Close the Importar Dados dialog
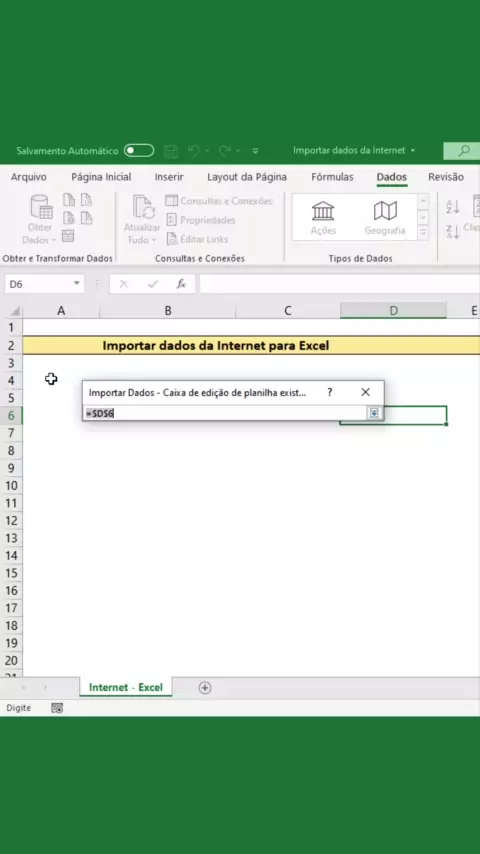480x854 pixels. (366, 392)
